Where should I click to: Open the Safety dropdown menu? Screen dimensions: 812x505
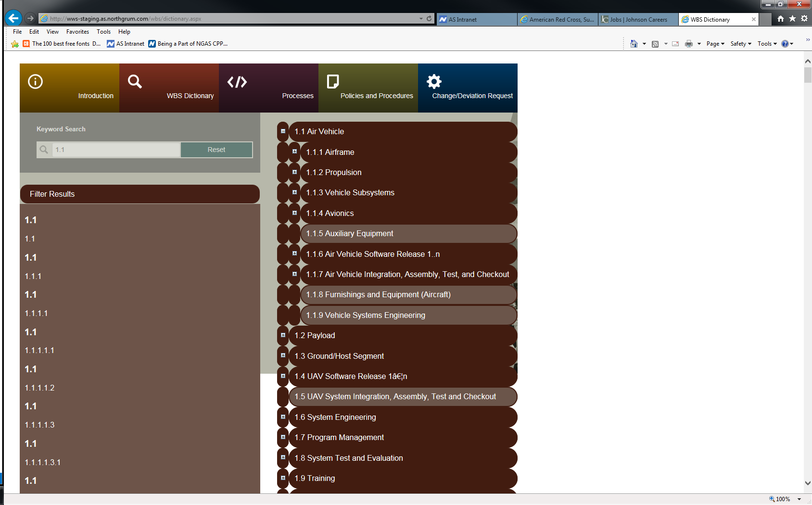click(740, 44)
